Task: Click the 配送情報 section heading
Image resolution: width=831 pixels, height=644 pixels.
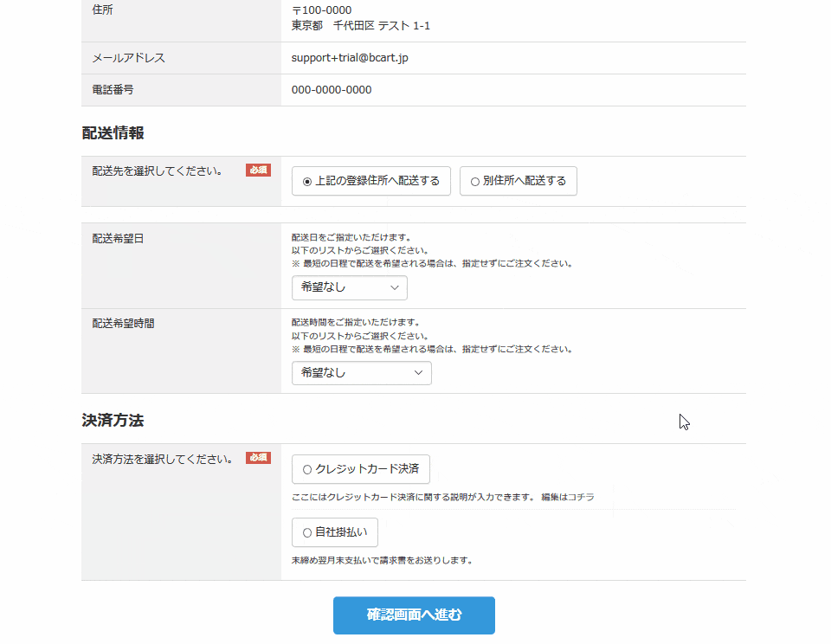Action: [113, 133]
